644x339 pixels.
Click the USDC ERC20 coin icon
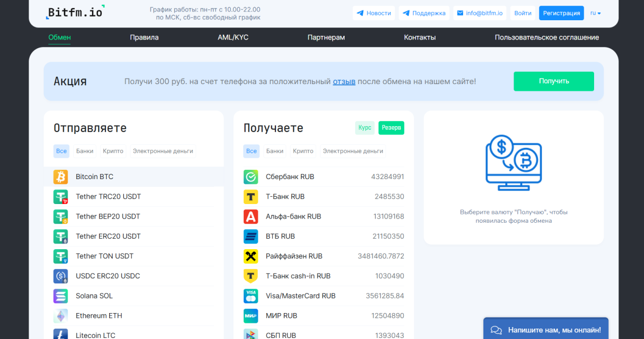click(61, 276)
